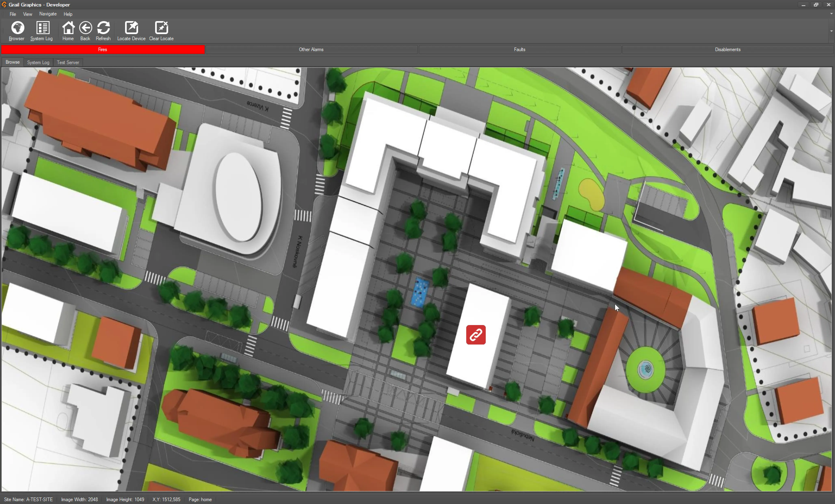Open the Browser globe icon
Image resolution: width=835 pixels, height=504 pixels.
point(17,28)
